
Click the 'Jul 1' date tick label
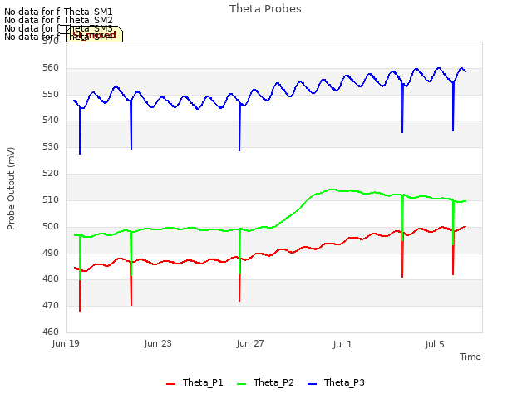[x=342, y=345]
